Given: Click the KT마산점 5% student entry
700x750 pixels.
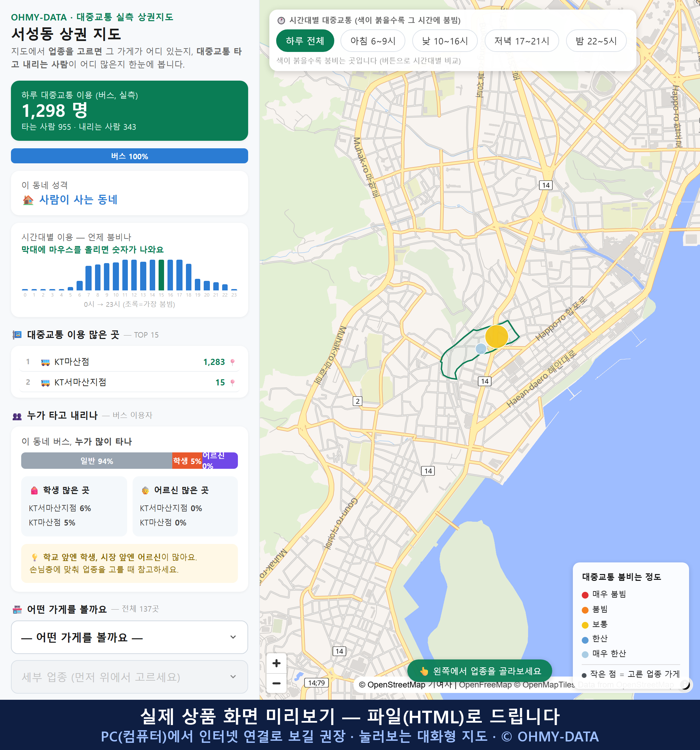Looking at the screenshot, I should [52, 522].
